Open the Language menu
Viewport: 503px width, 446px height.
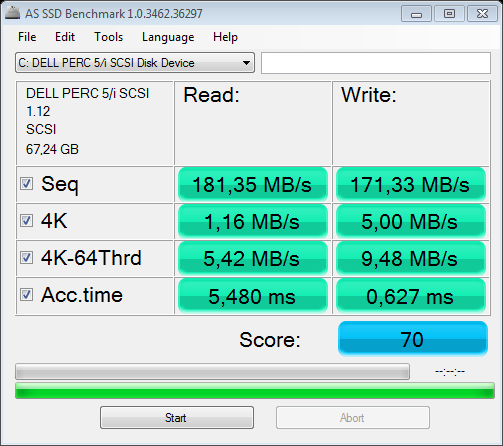point(168,37)
